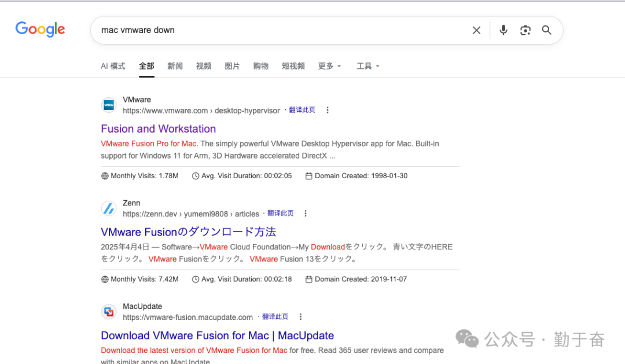The image size is (625, 364).
Task: Click the Google logo
Action: pos(40,29)
